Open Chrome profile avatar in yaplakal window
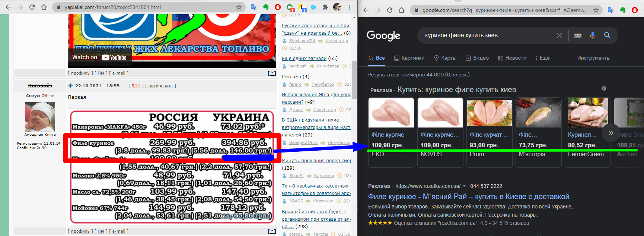Image resolution: width=644 pixels, height=236 pixels. click(x=337, y=7)
